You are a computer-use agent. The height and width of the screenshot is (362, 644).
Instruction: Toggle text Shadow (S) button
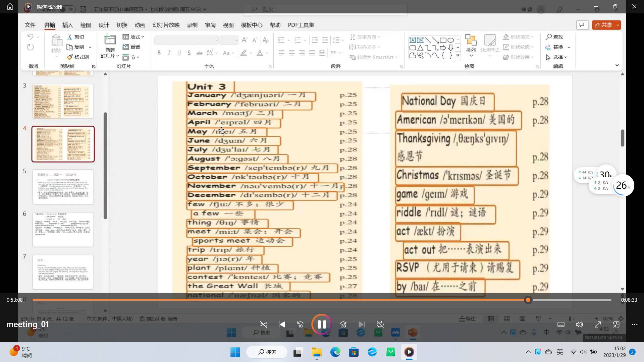coord(189,53)
